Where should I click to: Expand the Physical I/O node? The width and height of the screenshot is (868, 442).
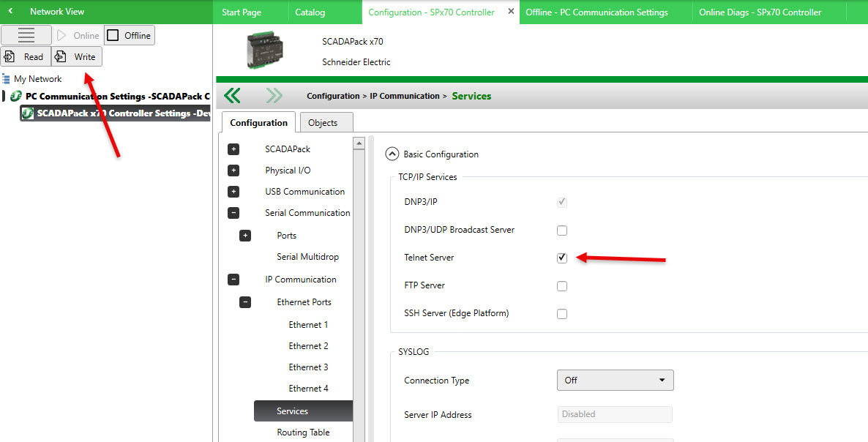(233, 171)
